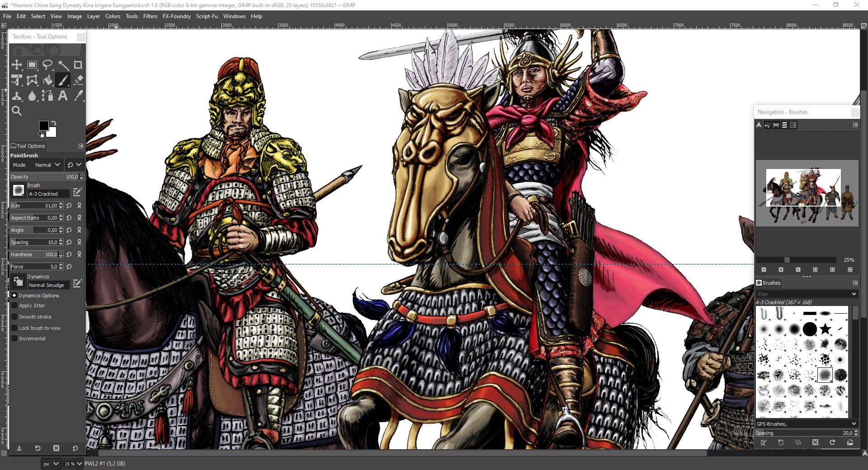The image size is (868, 470).
Task: Open the Script-Fu menu
Action: (207, 16)
